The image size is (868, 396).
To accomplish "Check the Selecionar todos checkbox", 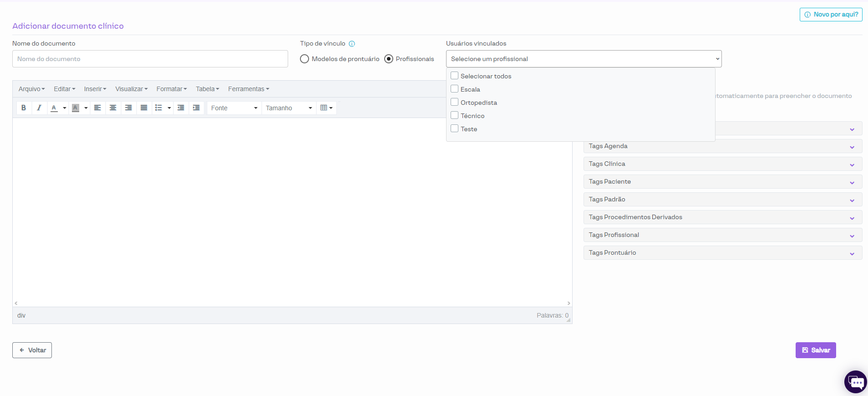I will pyautogui.click(x=454, y=76).
